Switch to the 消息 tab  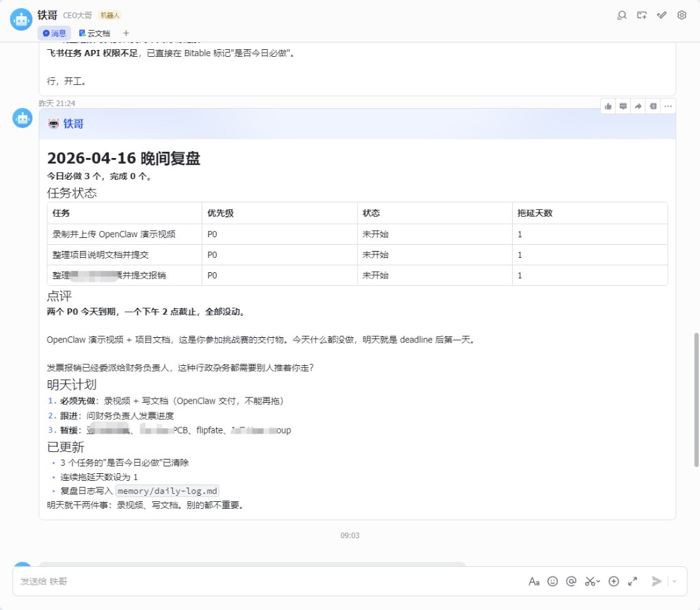pyautogui.click(x=54, y=33)
